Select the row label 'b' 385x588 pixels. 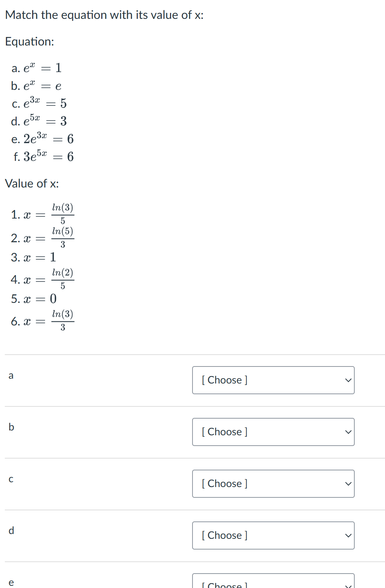(x=11, y=427)
